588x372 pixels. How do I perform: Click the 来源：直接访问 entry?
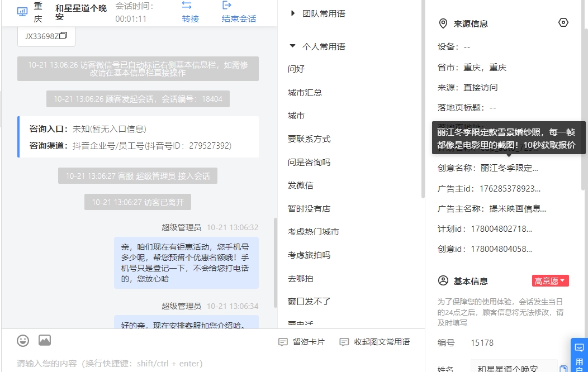468,87
